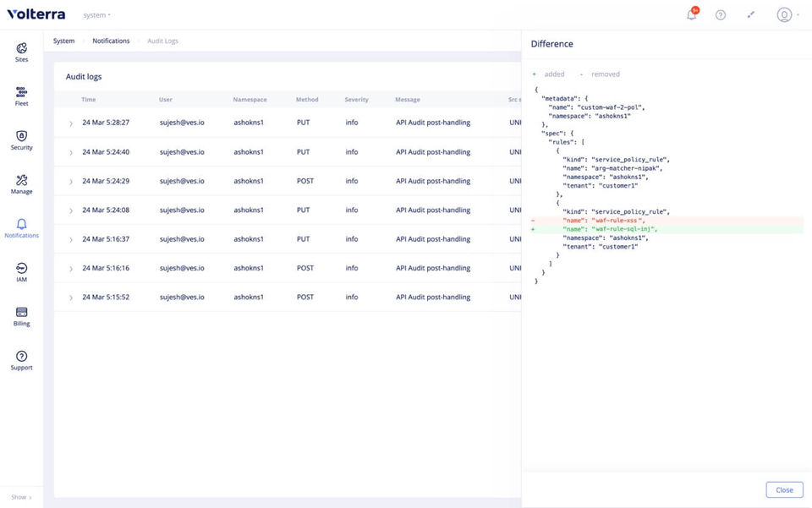Click POST method in 5:16:16 row
The image size is (812, 508).
click(305, 268)
